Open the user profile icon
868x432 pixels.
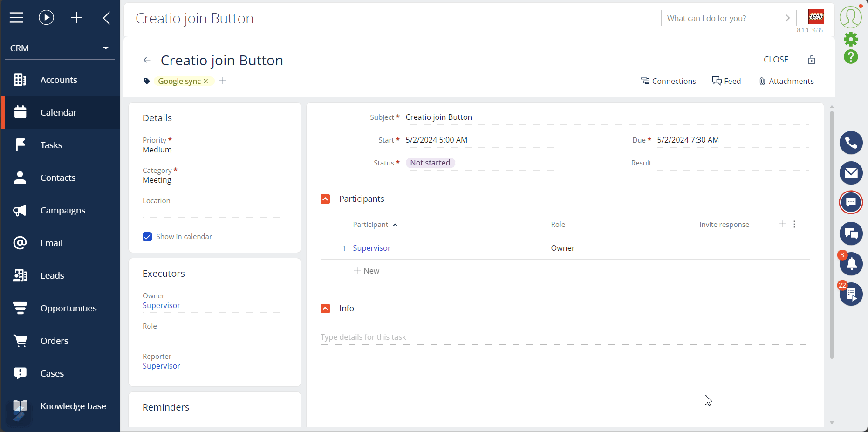coord(851,17)
